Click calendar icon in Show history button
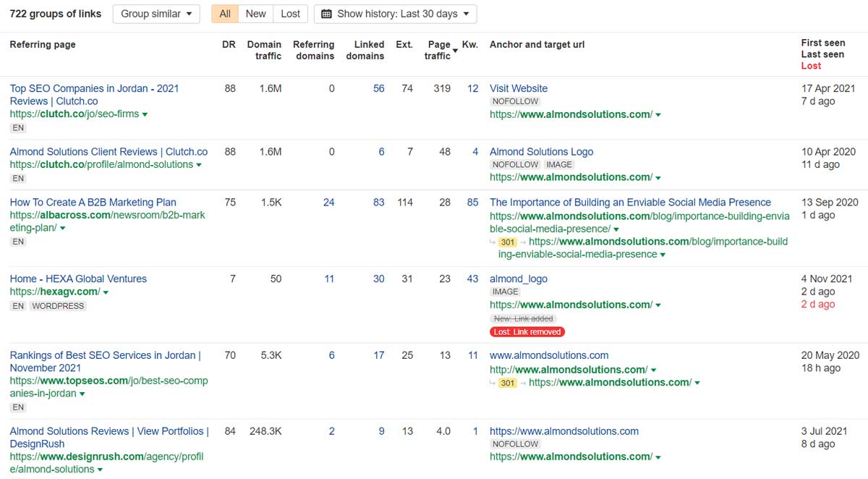 click(326, 14)
